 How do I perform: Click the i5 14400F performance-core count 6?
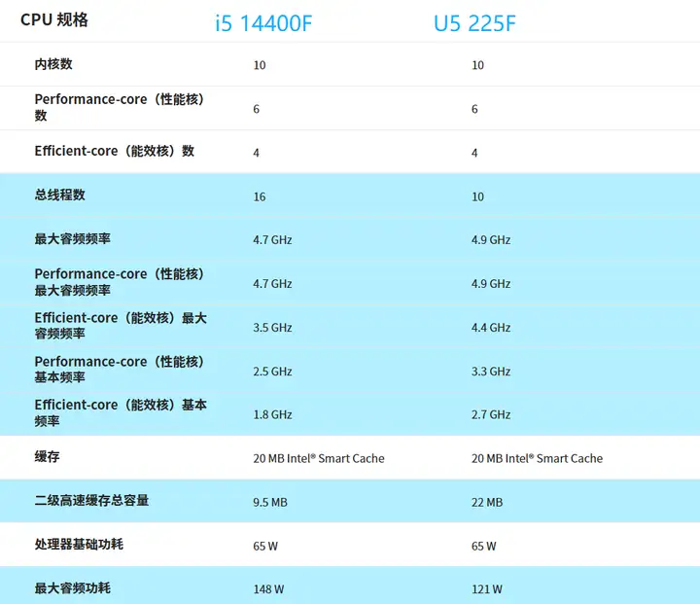pyautogui.click(x=257, y=109)
